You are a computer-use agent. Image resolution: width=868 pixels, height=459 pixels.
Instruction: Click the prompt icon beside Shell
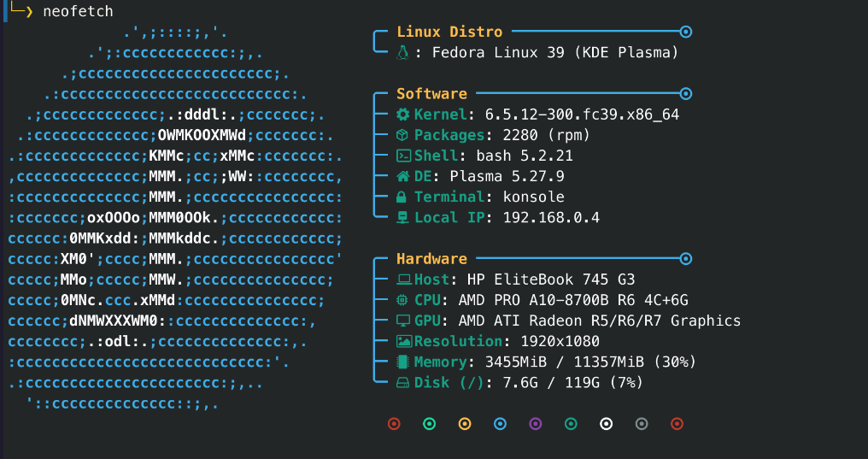coord(403,156)
